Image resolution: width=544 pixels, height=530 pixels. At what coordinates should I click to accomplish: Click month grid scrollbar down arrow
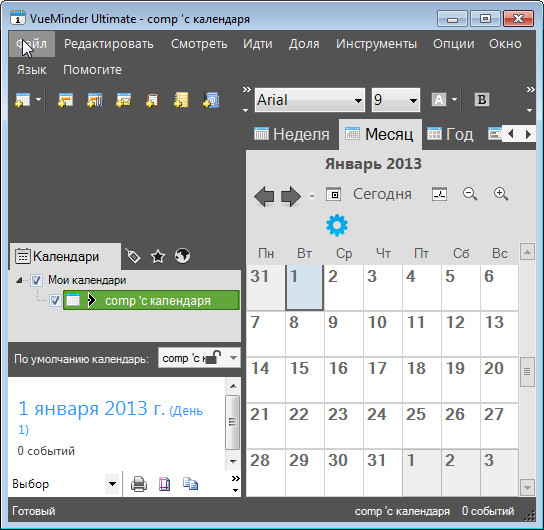click(527, 488)
